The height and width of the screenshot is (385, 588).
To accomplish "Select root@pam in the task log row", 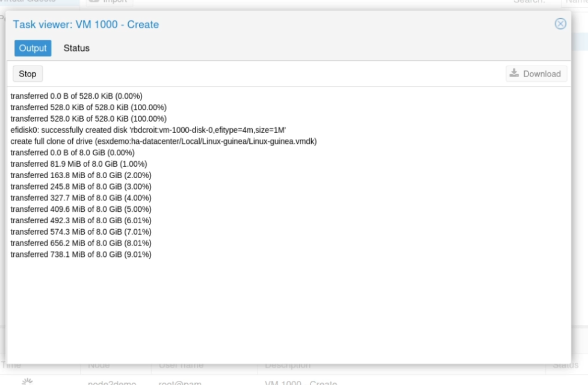I will [x=180, y=382].
